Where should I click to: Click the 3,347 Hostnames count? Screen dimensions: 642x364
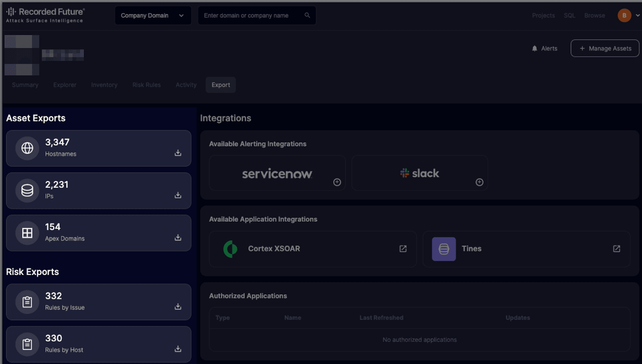click(57, 142)
